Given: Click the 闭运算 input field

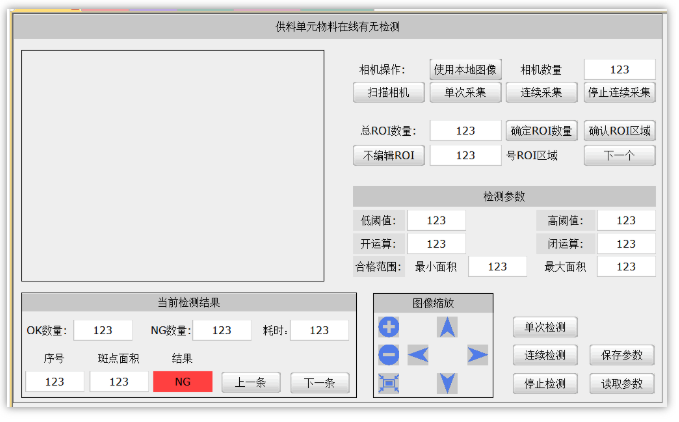Looking at the screenshot, I should pos(626,244).
